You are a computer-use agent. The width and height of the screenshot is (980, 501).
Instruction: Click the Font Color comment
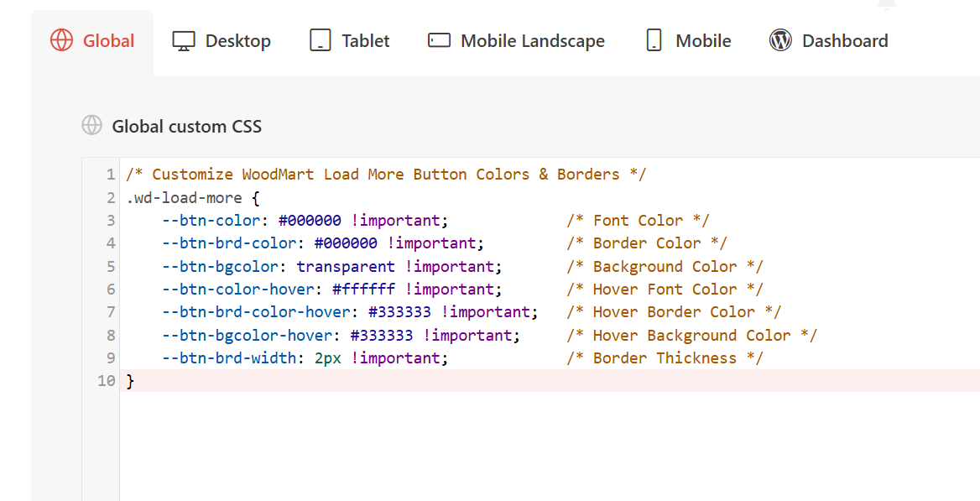pyautogui.click(x=639, y=220)
